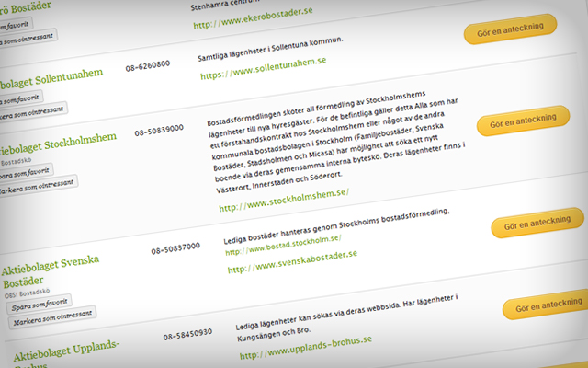Click 'Spara som favorit' under Stockholmshem
Viewport: 588px width, 368px height.
pos(27,172)
